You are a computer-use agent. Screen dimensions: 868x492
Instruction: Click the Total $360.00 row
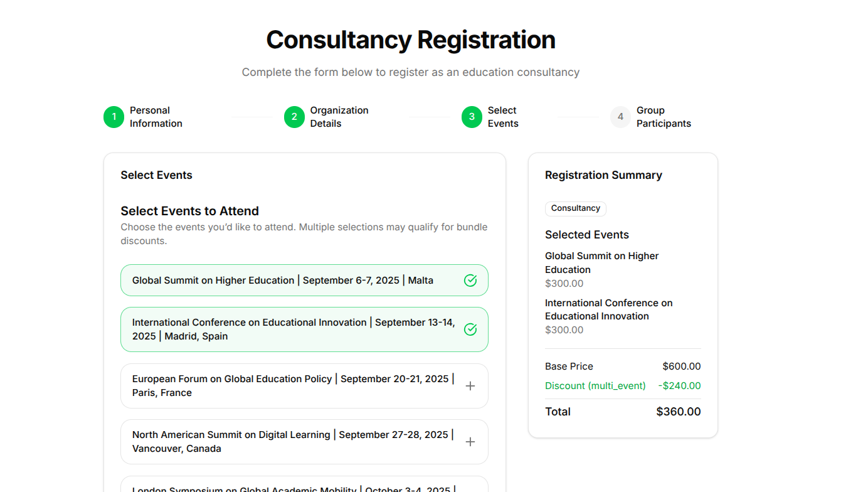click(621, 412)
